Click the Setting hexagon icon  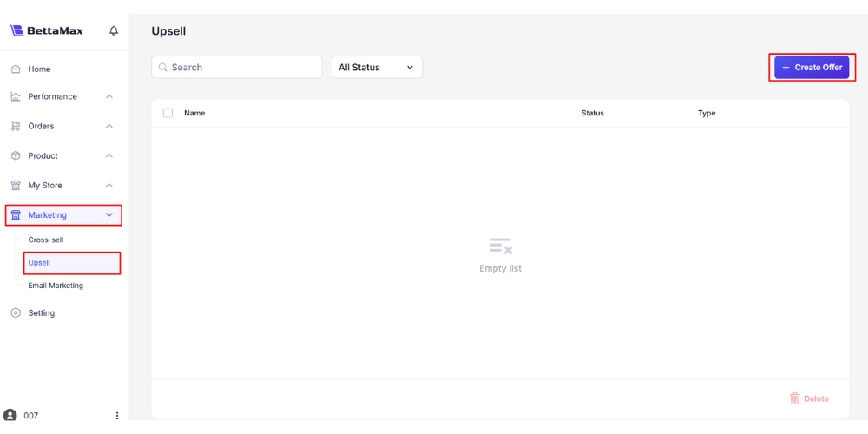coord(16,312)
